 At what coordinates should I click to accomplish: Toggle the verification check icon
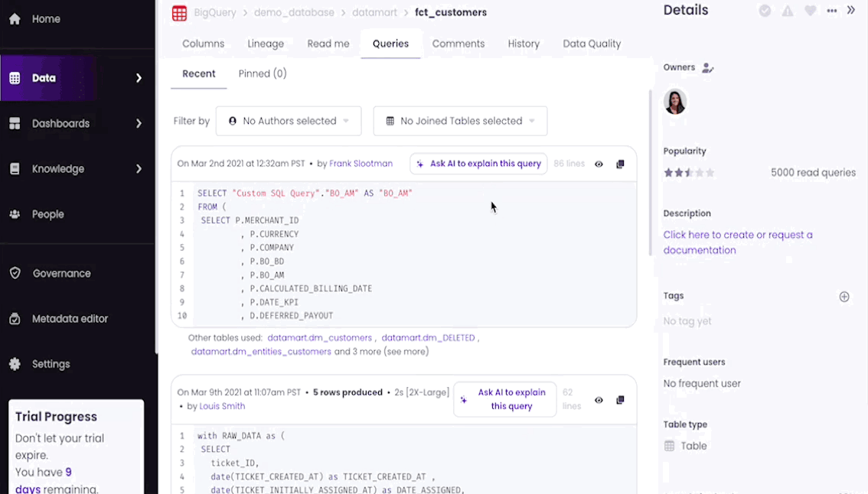765,11
